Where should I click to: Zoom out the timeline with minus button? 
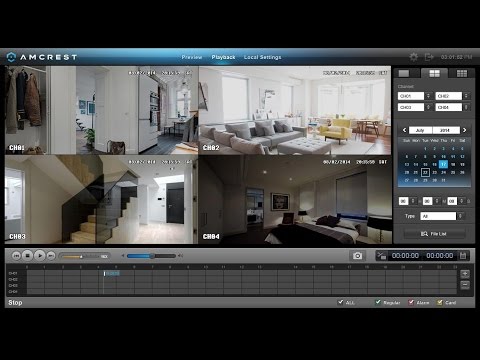[x=465, y=285]
